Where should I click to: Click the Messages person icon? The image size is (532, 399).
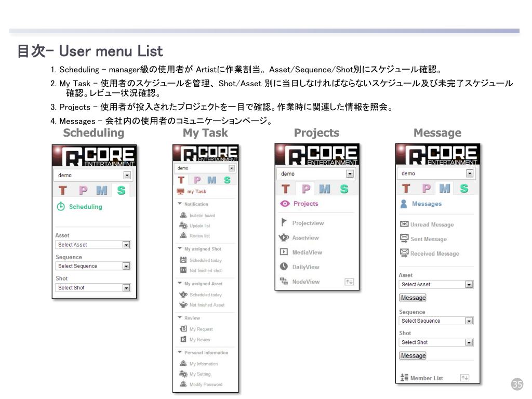403,204
